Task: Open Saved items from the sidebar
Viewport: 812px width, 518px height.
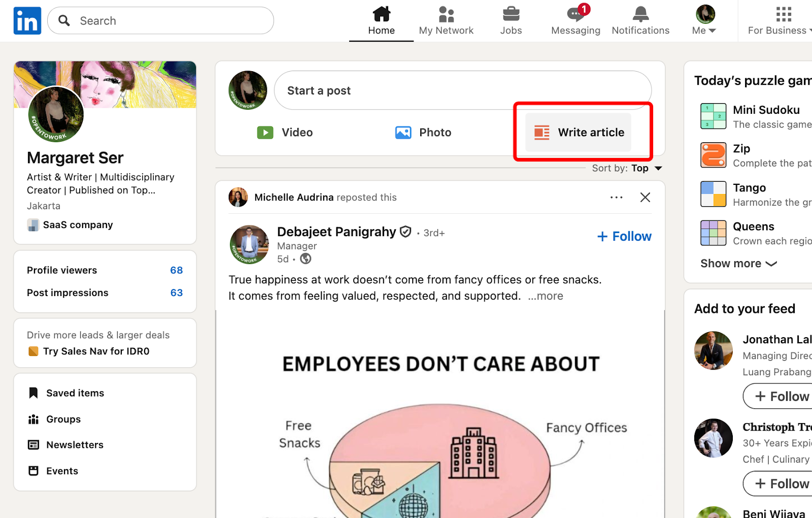Action: 75,393
